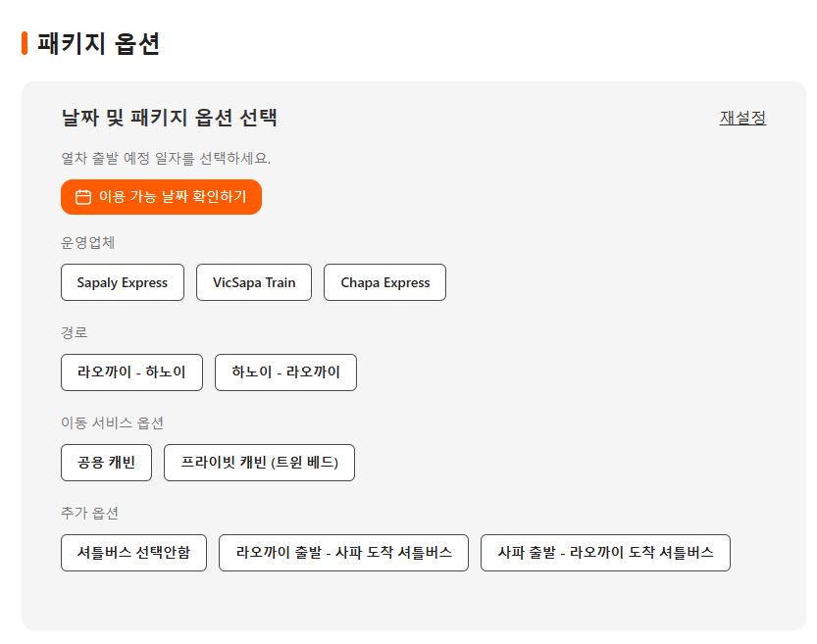
Task: Select 셔틀버스 선택안함 option
Action: pyautogui.click(x=134, y=553)
